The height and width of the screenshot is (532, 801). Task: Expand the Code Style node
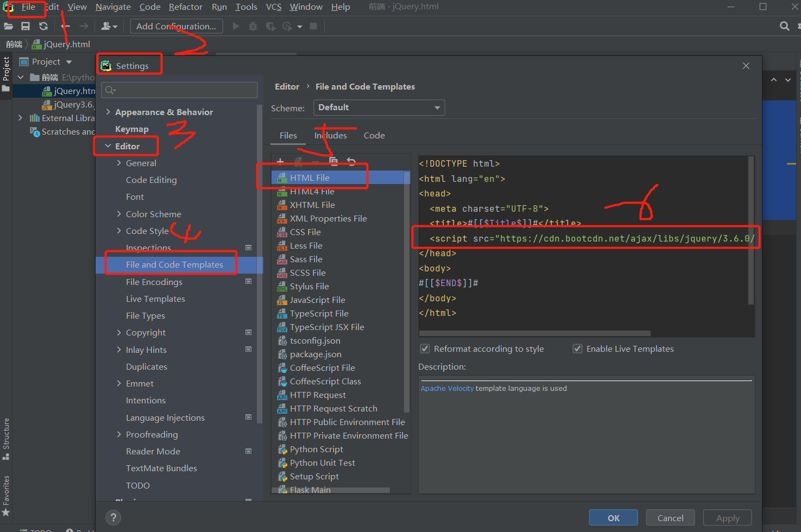[x=119, y=231]
